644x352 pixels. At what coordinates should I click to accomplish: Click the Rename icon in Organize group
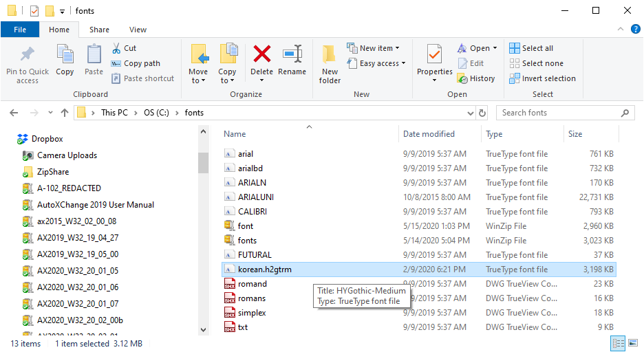pyautogui.click(x=292, y=55)
